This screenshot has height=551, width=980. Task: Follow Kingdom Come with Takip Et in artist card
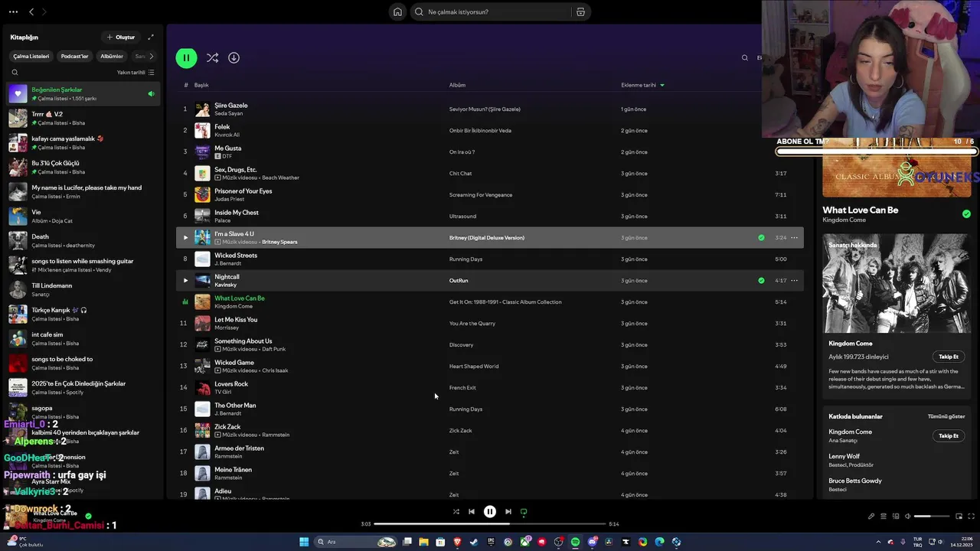(949, 357)
